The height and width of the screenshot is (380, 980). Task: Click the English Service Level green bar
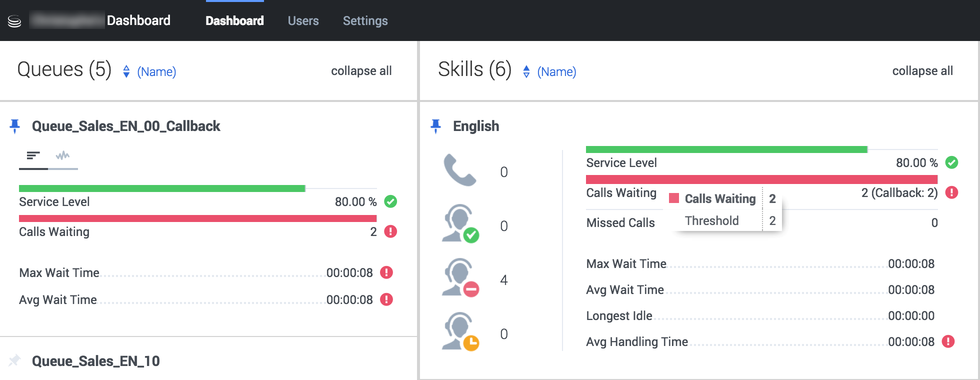726,149
